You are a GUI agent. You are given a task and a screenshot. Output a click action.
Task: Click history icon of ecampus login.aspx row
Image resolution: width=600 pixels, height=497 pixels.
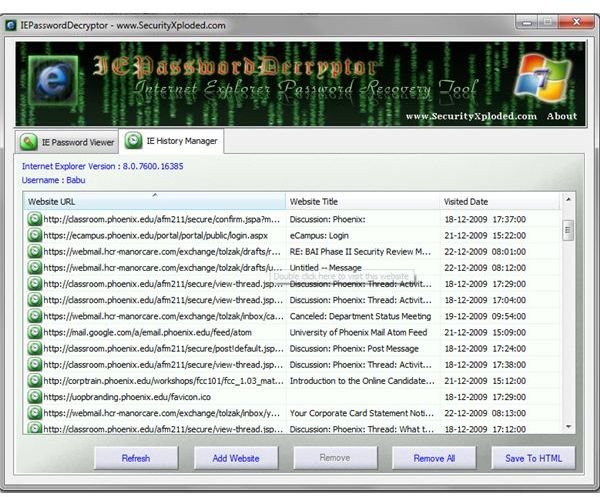coord(34,235)
